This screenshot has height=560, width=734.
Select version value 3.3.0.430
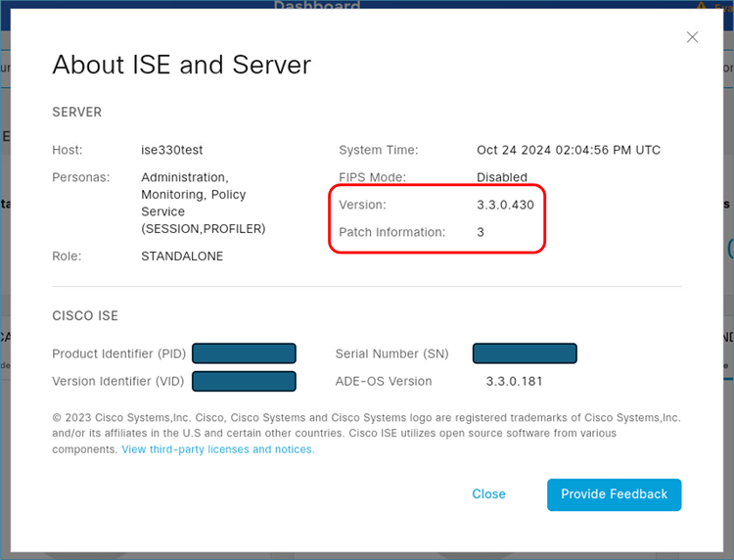click(x=506, y=205)
